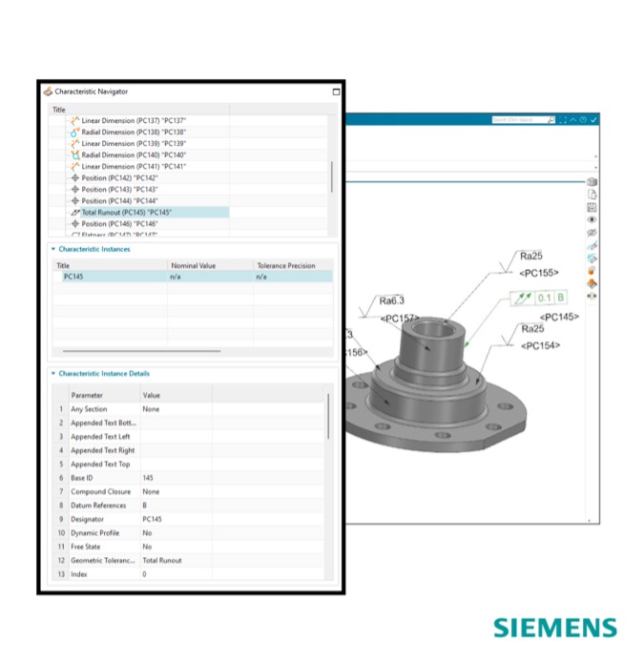Click the checkmark icon in title bar
This screenshot has height=661, width=644.
[593, 120]
